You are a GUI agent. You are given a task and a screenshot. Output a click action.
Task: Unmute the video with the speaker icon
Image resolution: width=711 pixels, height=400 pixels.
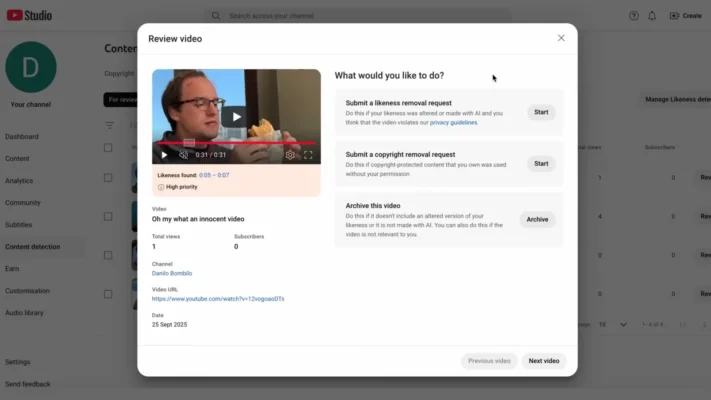pos(183,155)
